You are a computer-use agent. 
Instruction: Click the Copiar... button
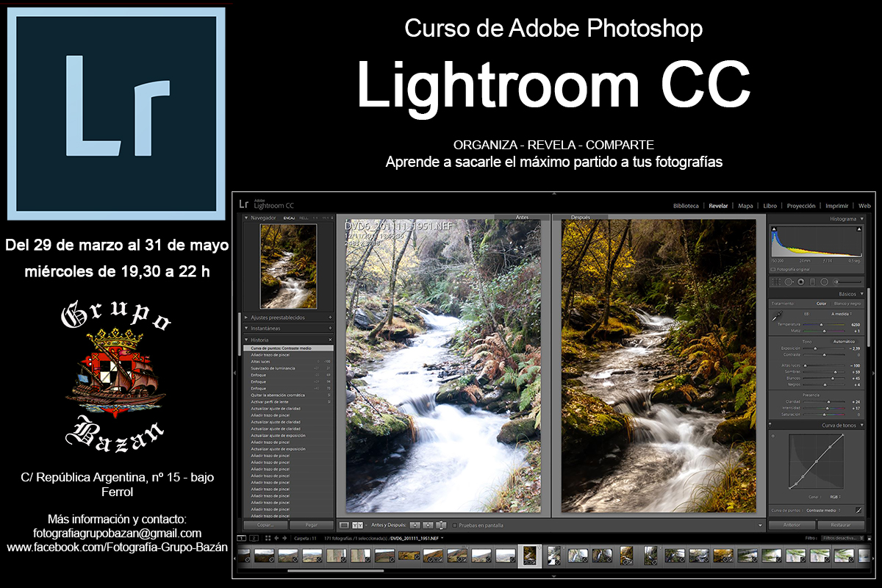point(265,525)
